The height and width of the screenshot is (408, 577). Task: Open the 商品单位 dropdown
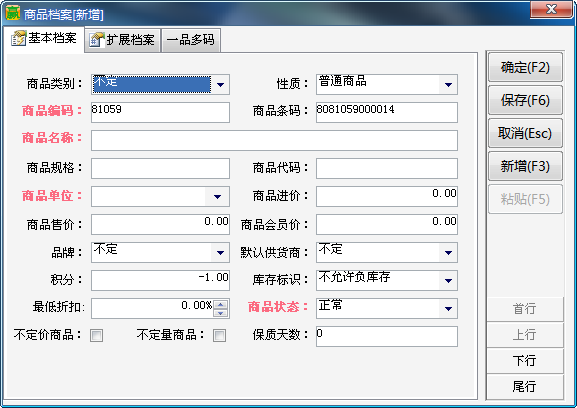point(217,196)
